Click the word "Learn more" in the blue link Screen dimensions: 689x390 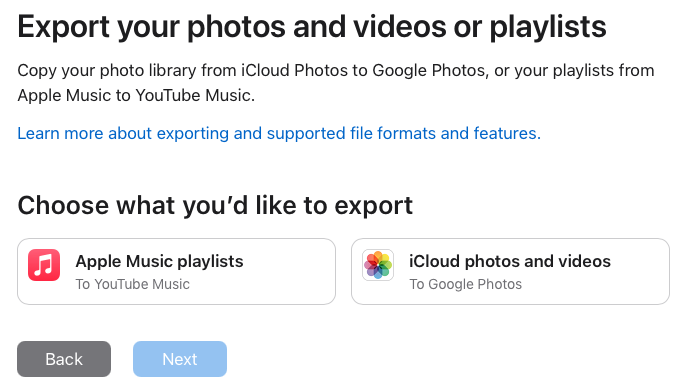point(60,133)
